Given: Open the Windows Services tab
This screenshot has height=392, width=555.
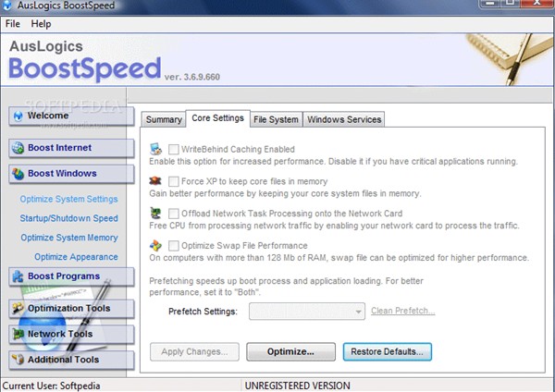Looking at the screenshot, I should [x=344, y=119].
